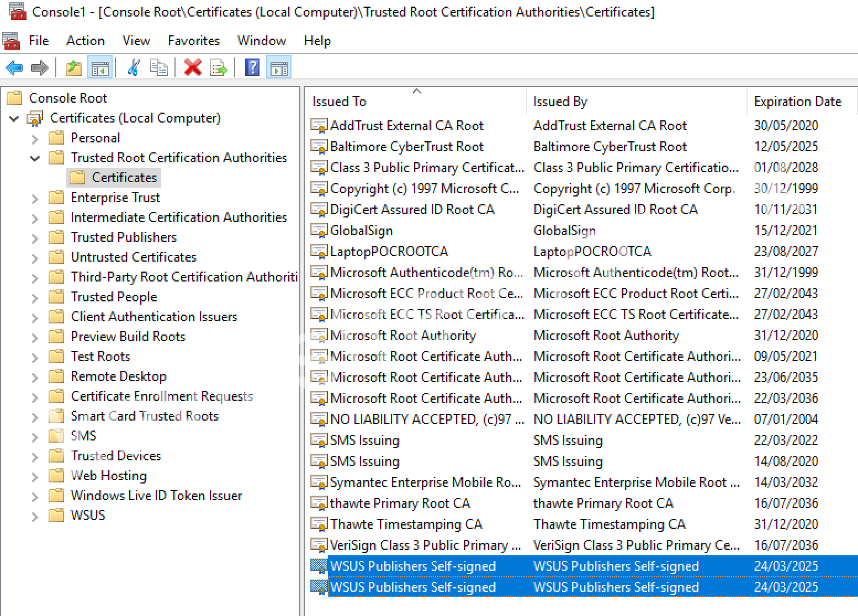Expand the WSUS folder node
This screenshot has width=858, height=616.
(x=35, y=516)
